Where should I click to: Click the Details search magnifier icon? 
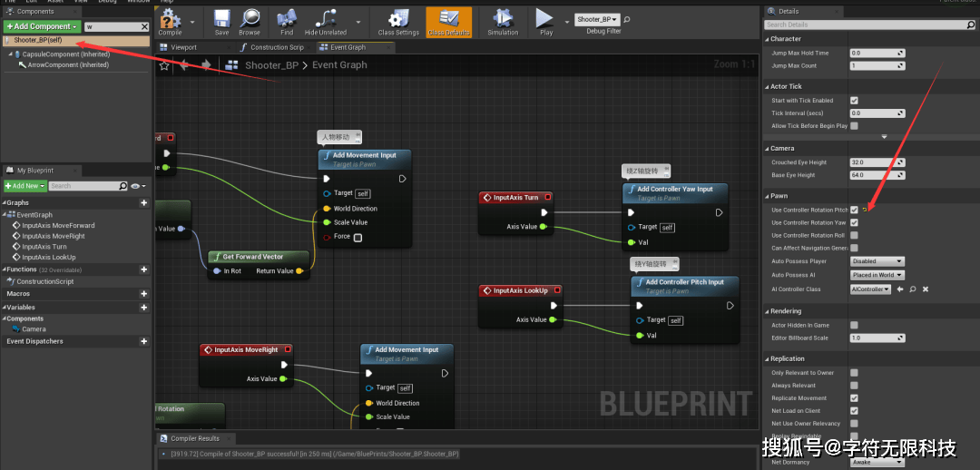point(970,25)
